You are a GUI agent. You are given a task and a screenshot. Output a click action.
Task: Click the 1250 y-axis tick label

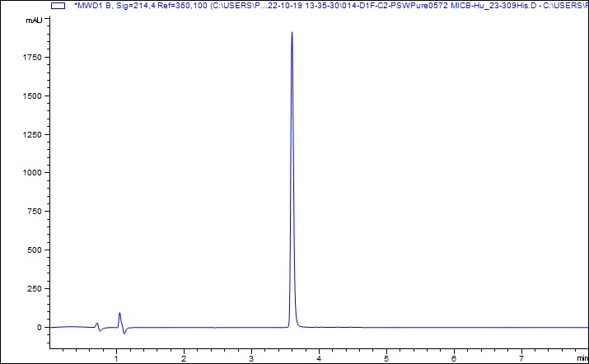(x=34, y=134)
